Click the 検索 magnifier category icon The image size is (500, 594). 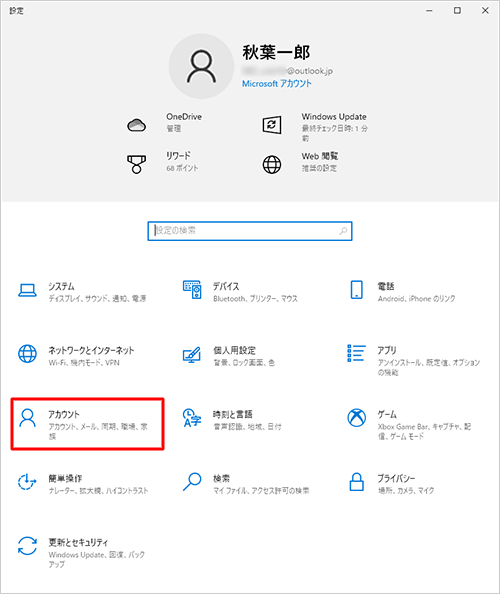192,481
